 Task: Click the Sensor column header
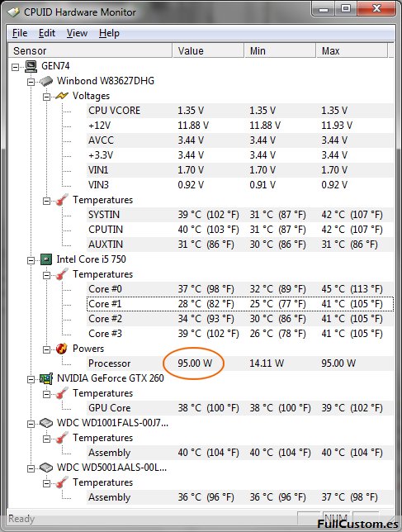click(x=90, y=51)
